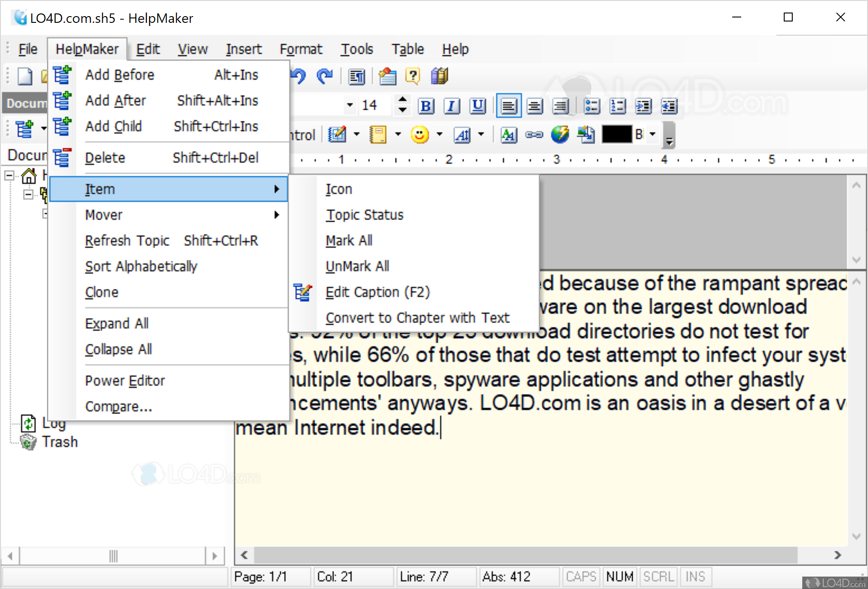The height and width of the screenshot is (589, 868).
Task: Click the Redo arrow icon
Action: point(324,76)
